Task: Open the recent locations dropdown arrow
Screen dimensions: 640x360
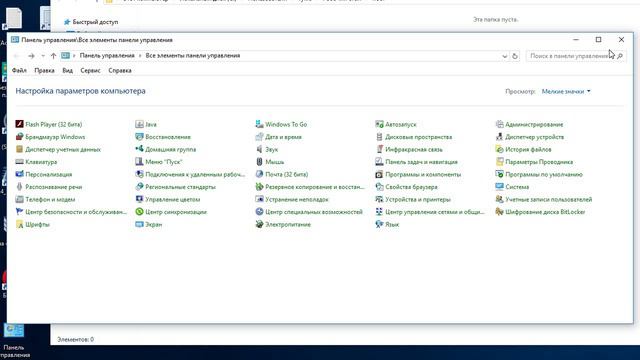Action: click(x=43, y=56)
